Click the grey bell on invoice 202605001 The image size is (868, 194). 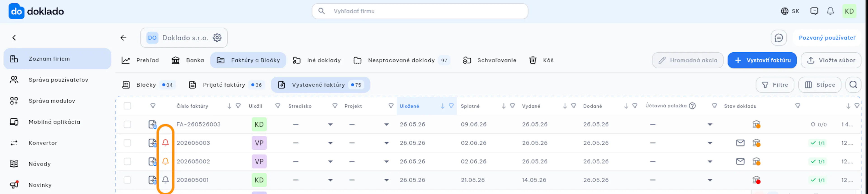point(165,180)
